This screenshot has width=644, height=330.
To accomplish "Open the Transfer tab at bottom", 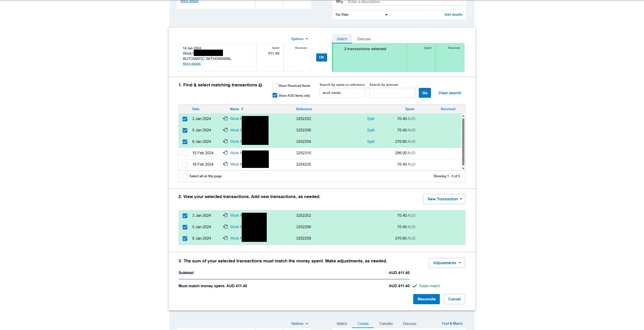I will (386, 324).
